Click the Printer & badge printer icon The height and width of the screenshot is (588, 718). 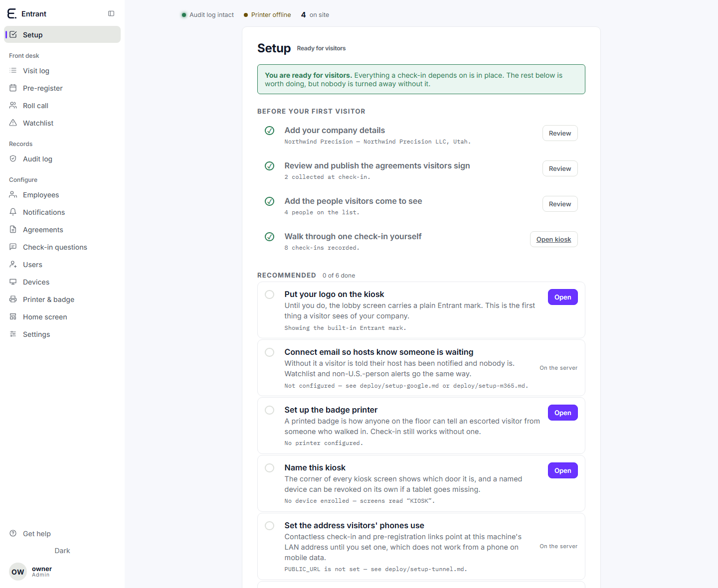(13, 299)
